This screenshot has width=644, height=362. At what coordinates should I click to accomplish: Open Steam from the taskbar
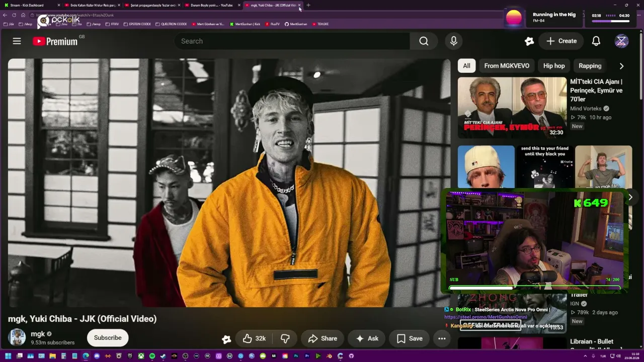click(x=163, y=356)
